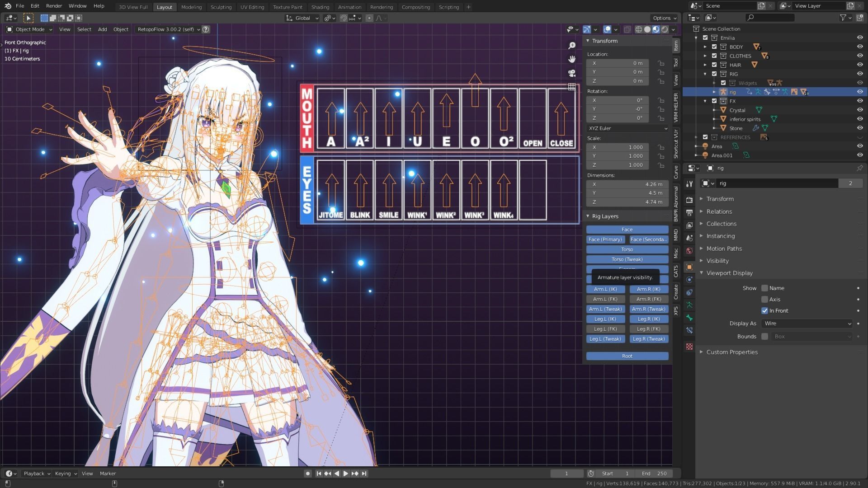Click jump to last frame control
Screen dimensions: 868x488
coord(364,474)
